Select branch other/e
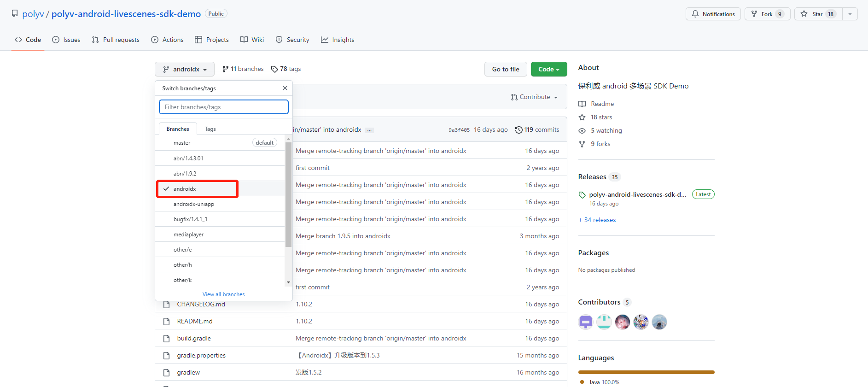Screen dimensions: 868x387 [220, 250]
